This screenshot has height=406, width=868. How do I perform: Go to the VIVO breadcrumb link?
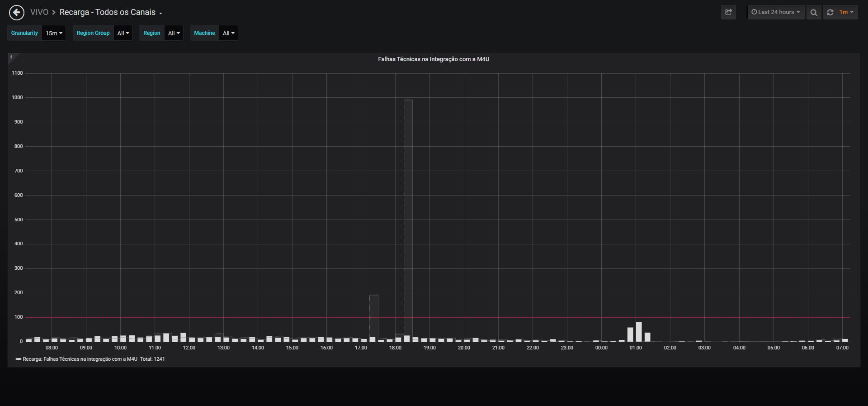(39, 12)
